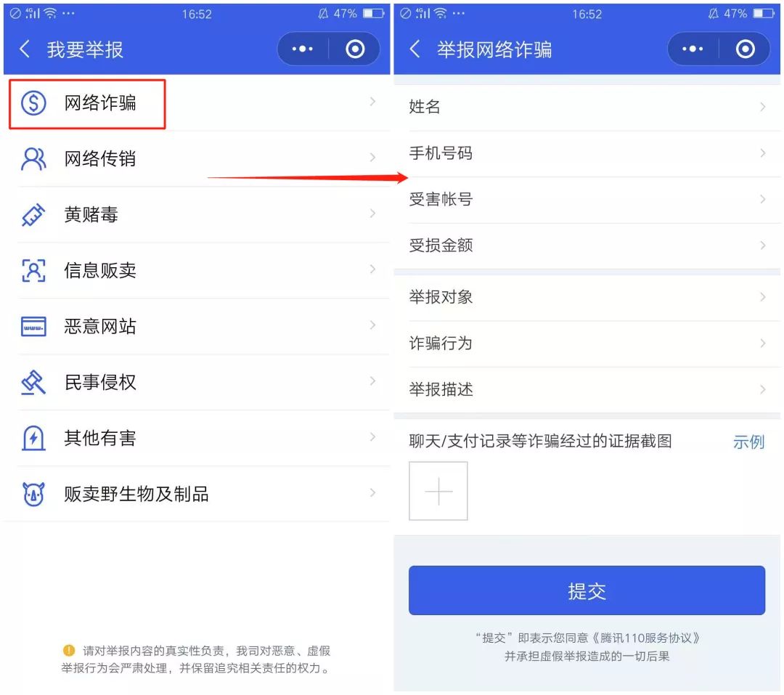Tap the dollar-sign 网络诈骗 icon
784x695 pixels.
[33, 103]
